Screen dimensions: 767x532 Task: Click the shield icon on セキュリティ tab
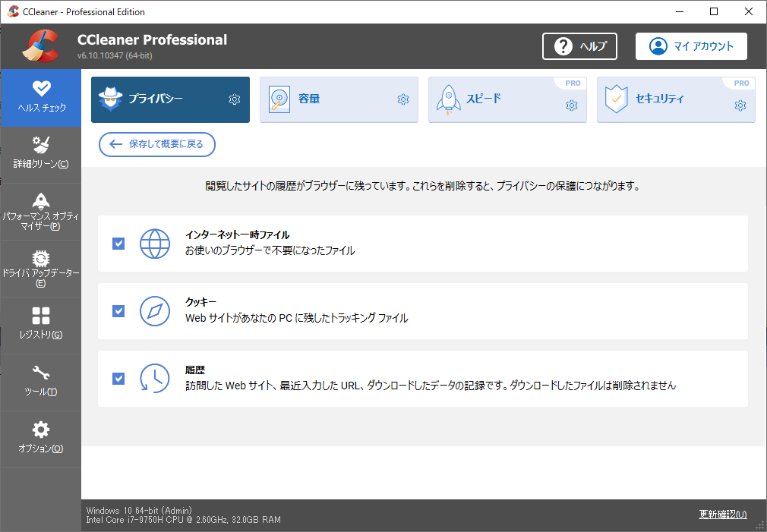point(617,99)
